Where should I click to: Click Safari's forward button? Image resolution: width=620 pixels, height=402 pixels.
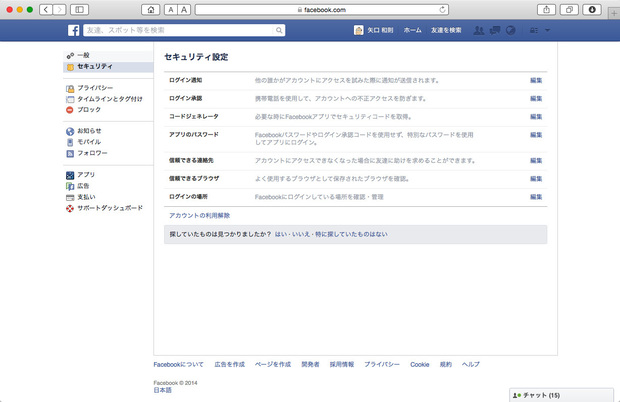(x=59, y=9)
